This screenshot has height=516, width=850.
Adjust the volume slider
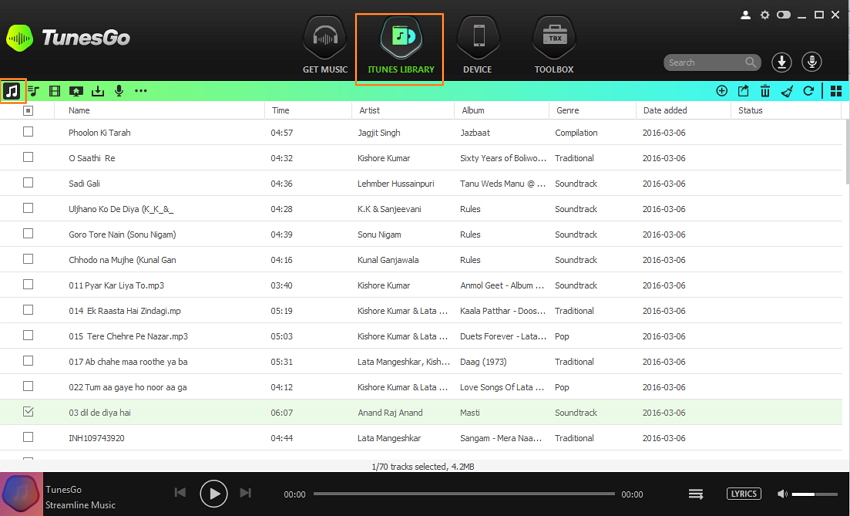point(815,494)
